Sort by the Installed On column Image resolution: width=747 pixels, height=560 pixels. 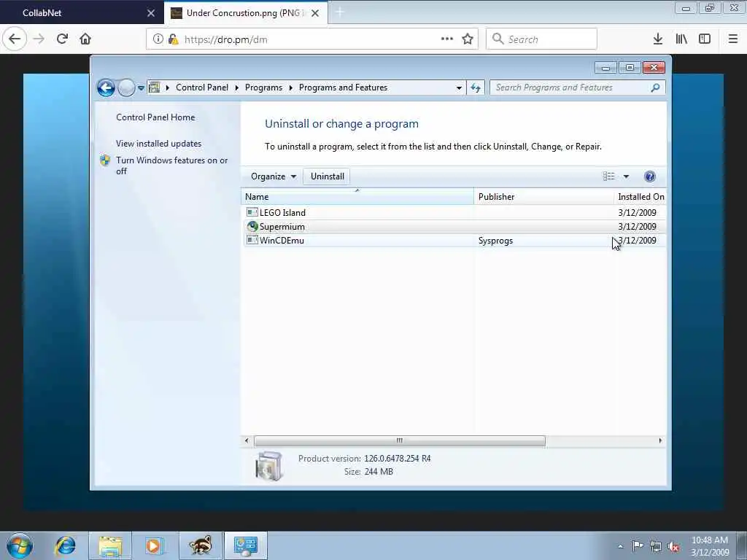click(x=640, y=197)
